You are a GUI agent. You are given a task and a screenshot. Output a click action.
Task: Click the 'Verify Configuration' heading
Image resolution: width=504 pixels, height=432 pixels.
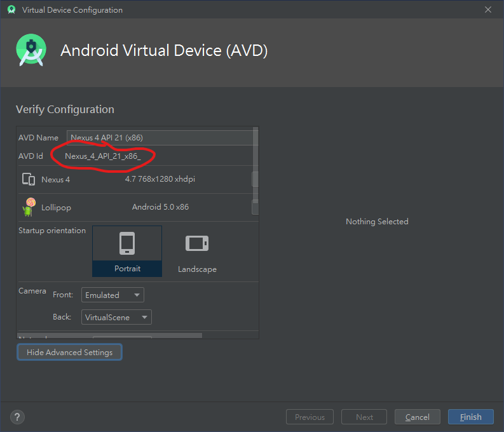pyautogui.click(x=65, y=109)
